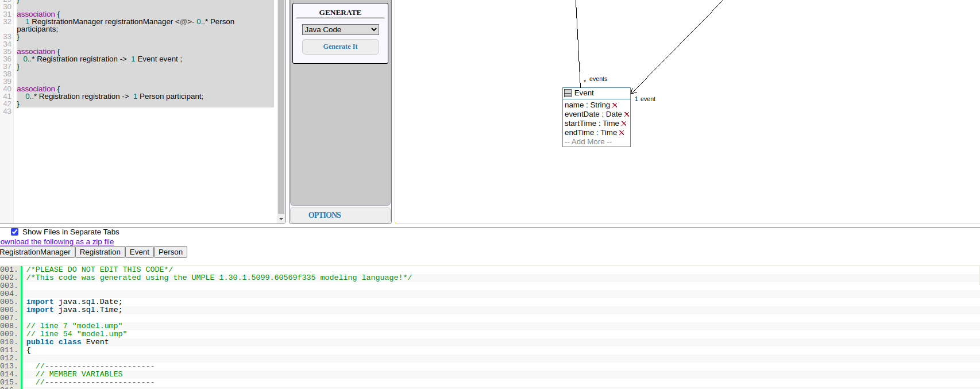
Task: Click the eventDate : Date attribute
Action: point(593,114)
